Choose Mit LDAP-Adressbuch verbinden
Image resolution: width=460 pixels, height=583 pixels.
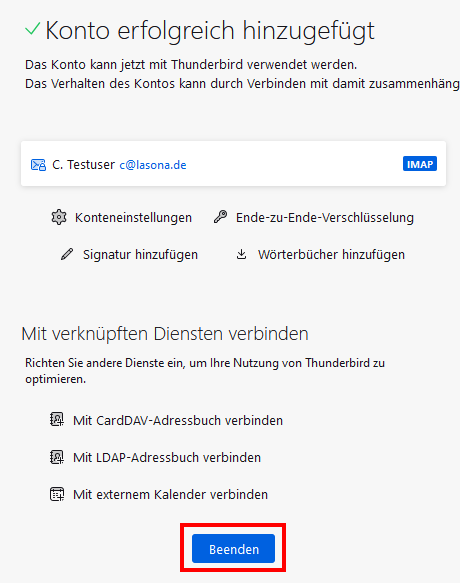pyautogui.click(x=167, y=457)
